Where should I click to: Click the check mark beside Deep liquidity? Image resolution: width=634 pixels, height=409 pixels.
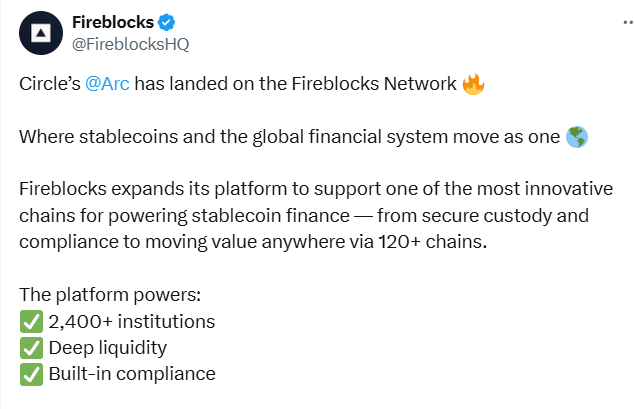pyautogui.click(x=31, y=348)
